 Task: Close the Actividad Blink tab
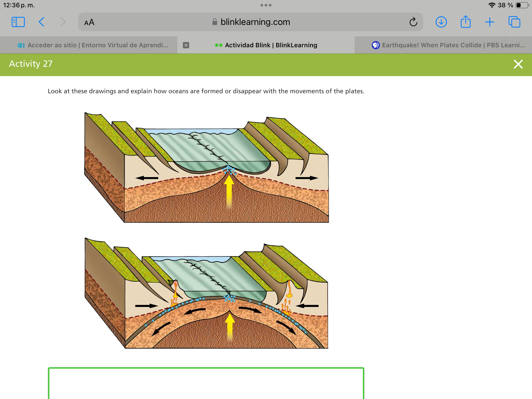[x=186, y=45]
